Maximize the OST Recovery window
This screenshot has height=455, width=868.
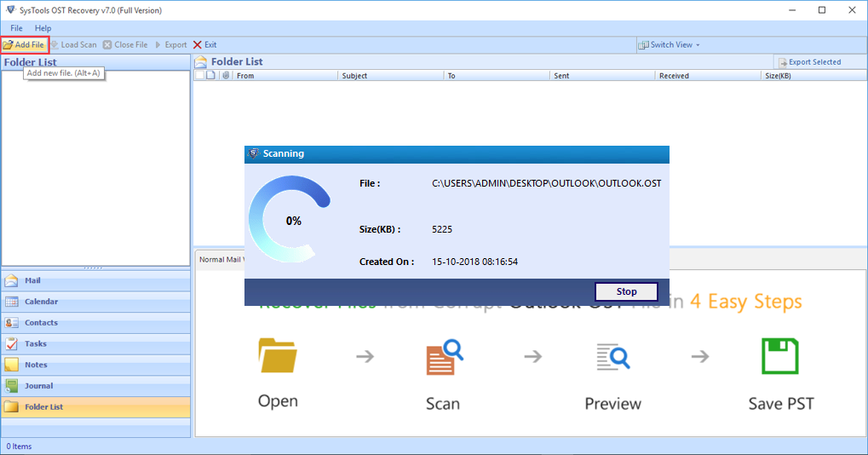tap(822, 10)
